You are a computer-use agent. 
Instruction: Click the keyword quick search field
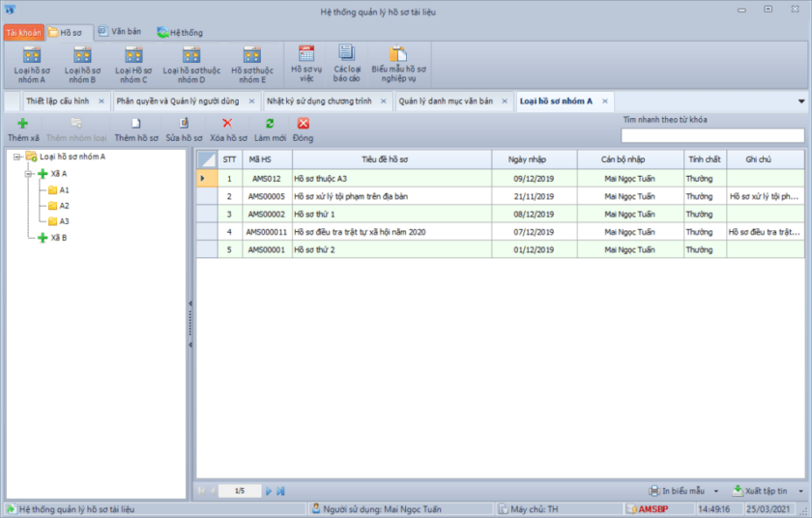pos(711,136)
